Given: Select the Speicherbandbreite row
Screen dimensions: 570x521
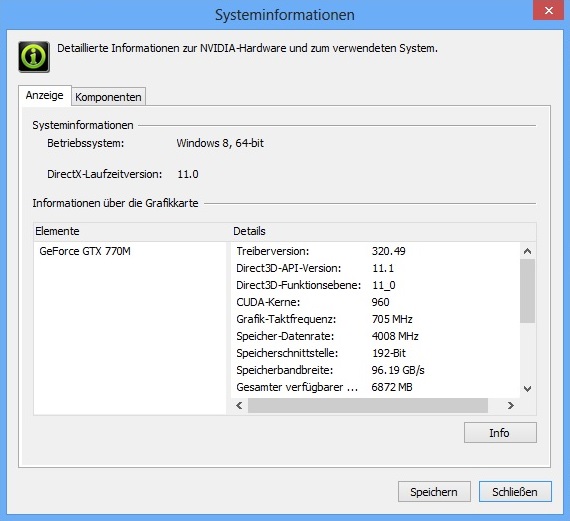Looking at the screenshot, I should tap(376, 370).
